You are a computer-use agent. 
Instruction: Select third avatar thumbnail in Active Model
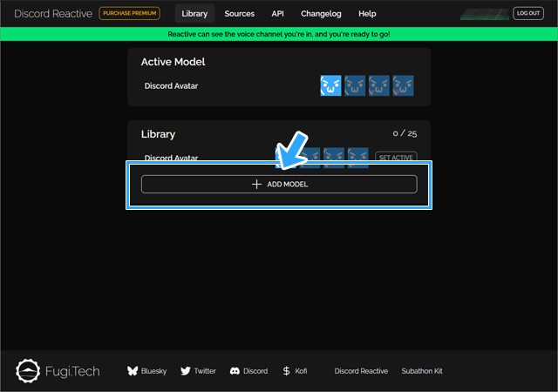click(x=379, y=85)
